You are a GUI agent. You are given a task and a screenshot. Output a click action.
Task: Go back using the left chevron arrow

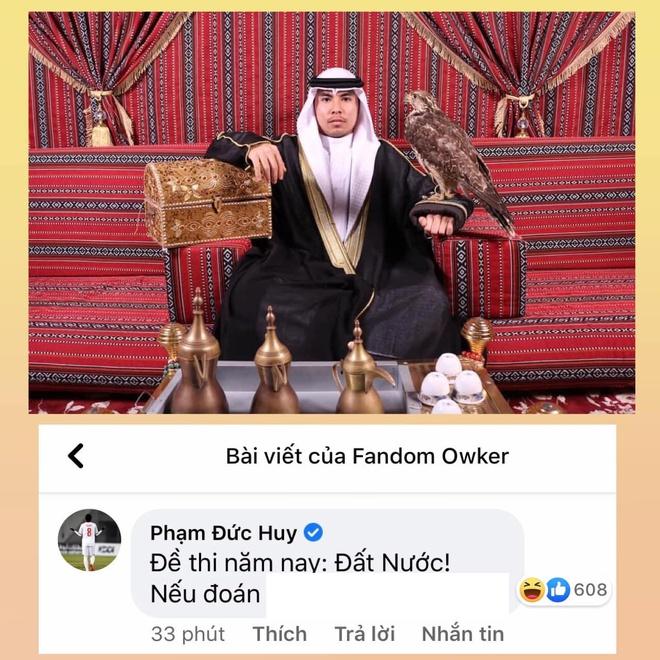point(76,456)
